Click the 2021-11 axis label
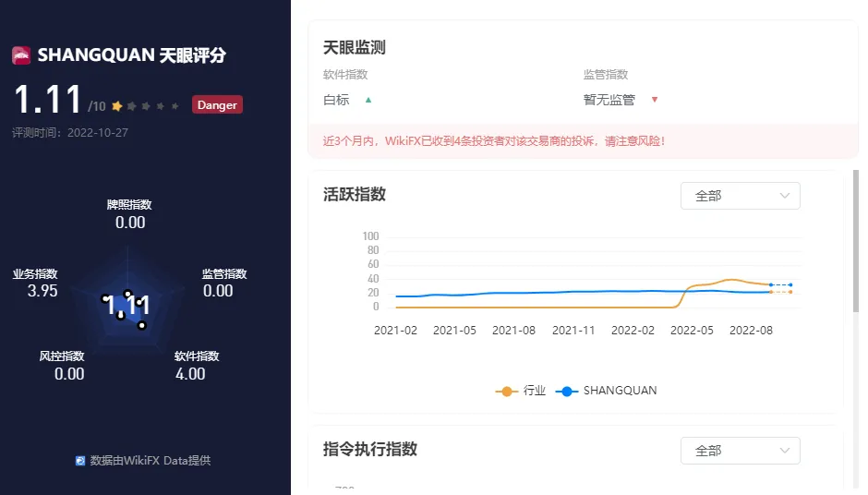 pos(573,331)
